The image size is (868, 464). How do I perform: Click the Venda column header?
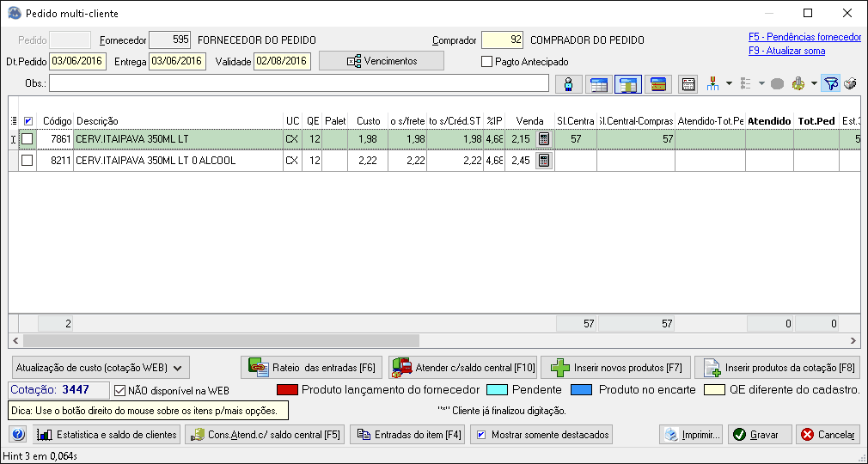point(529,120)
